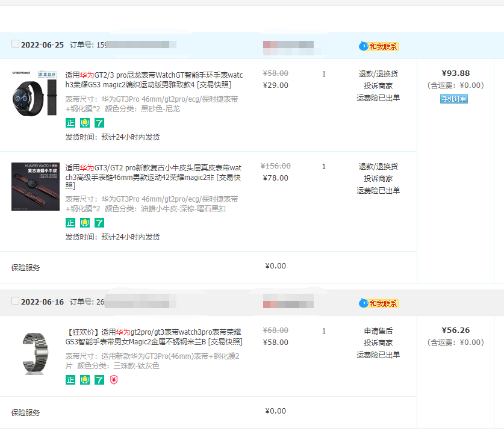Open the metal steel band thumbnail
504x434 pixels.
point(36,353)
